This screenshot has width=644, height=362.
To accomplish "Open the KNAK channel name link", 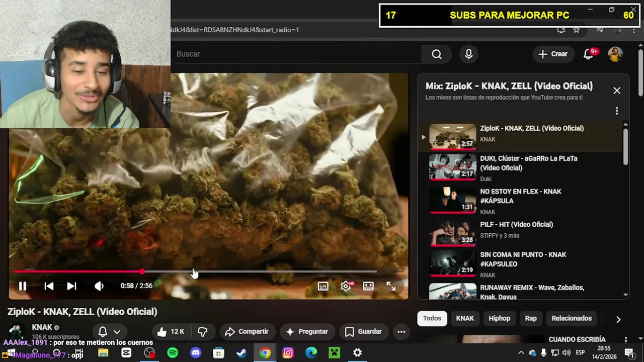I will pyautogui.click(x=42, y=327).
